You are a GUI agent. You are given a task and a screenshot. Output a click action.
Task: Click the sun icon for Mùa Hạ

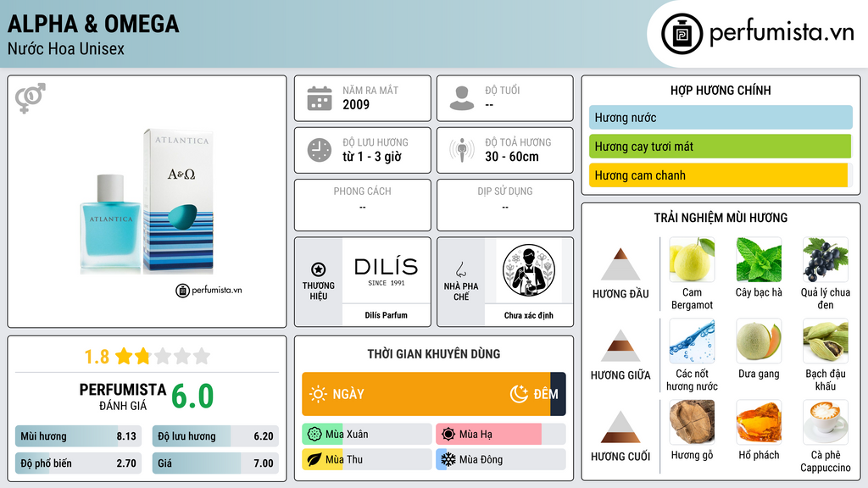tap(448, 435)
